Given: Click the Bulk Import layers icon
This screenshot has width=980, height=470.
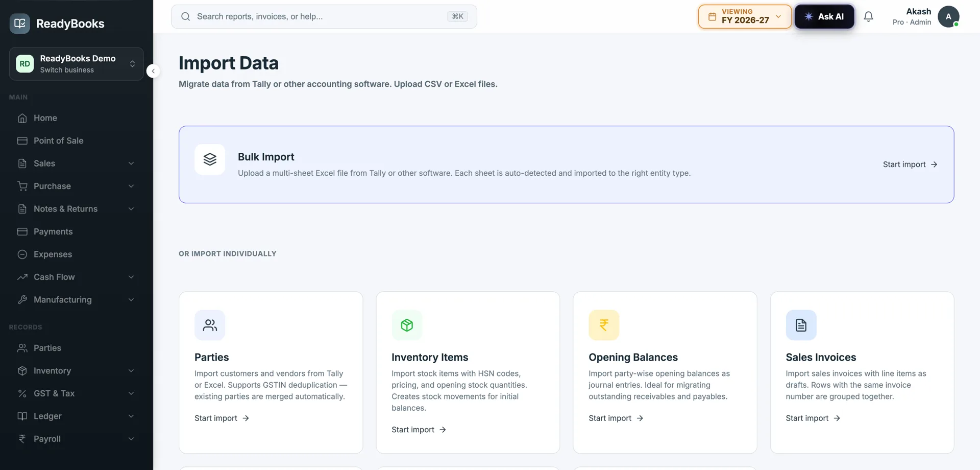Looking at the screenshot, I should 210,159.
